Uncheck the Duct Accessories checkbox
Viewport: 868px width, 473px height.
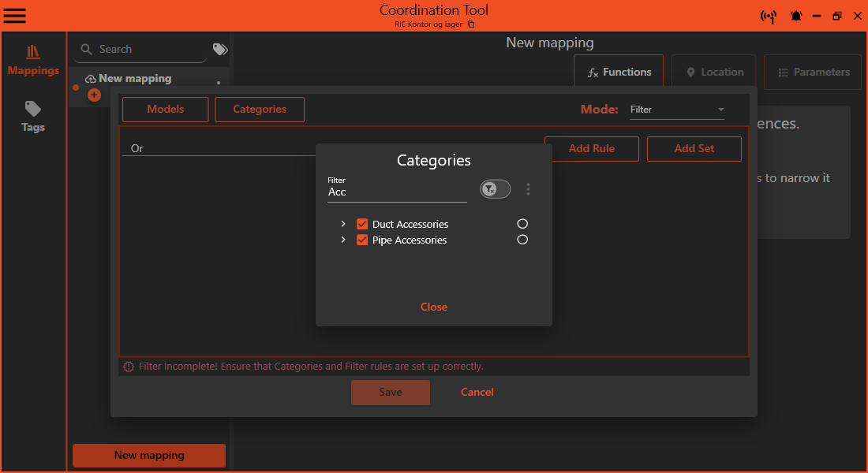click(x=361, y=223)
